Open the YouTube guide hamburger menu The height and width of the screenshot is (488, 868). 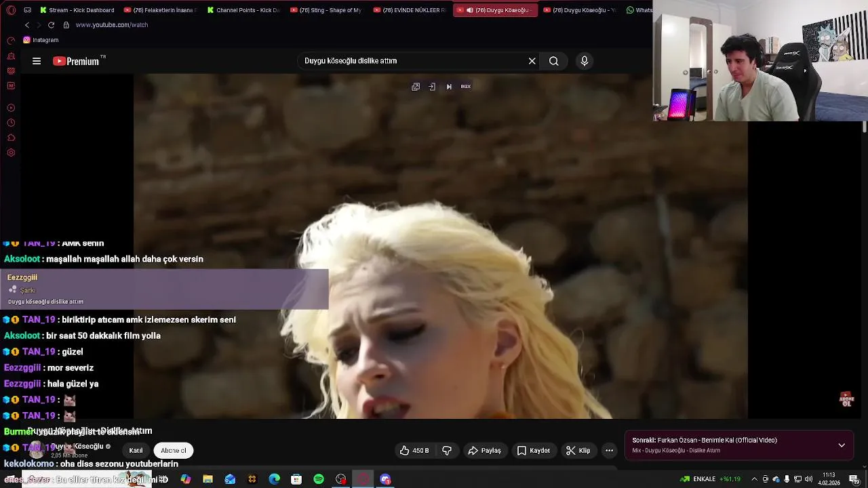(37, 61)
